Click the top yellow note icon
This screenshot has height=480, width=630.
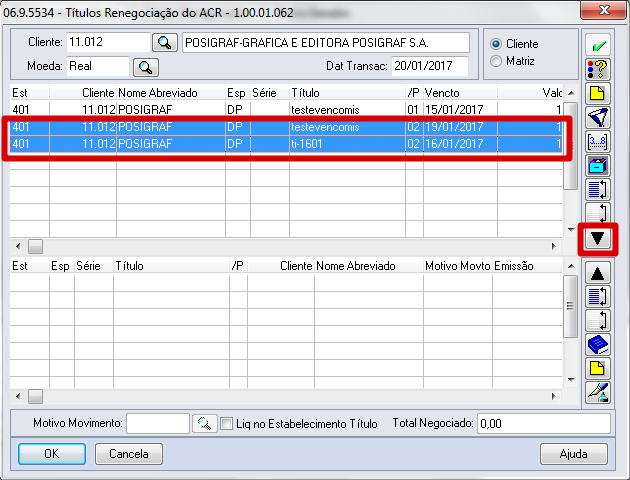coord(598,93)
